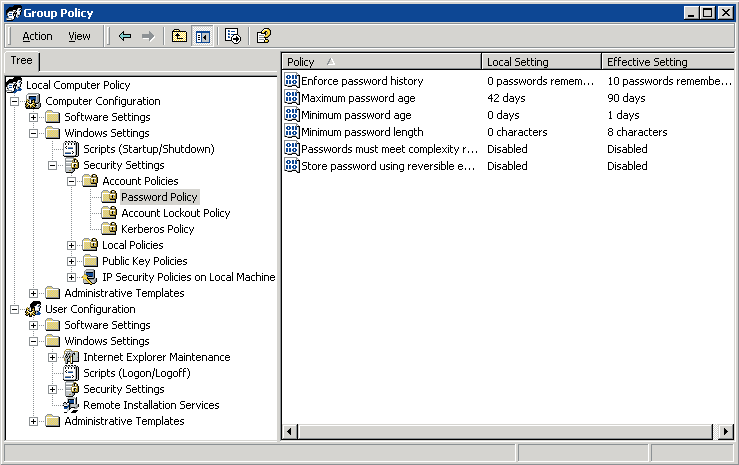Select Account Lockout Policy in the tree
Viewport: 739px width, 465px height.
click(x=175, y=213)
